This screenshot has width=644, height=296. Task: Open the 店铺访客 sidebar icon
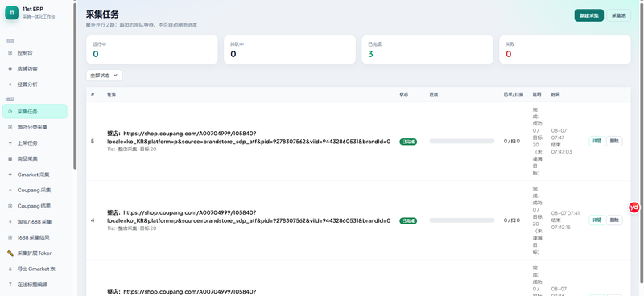(10, 68)
